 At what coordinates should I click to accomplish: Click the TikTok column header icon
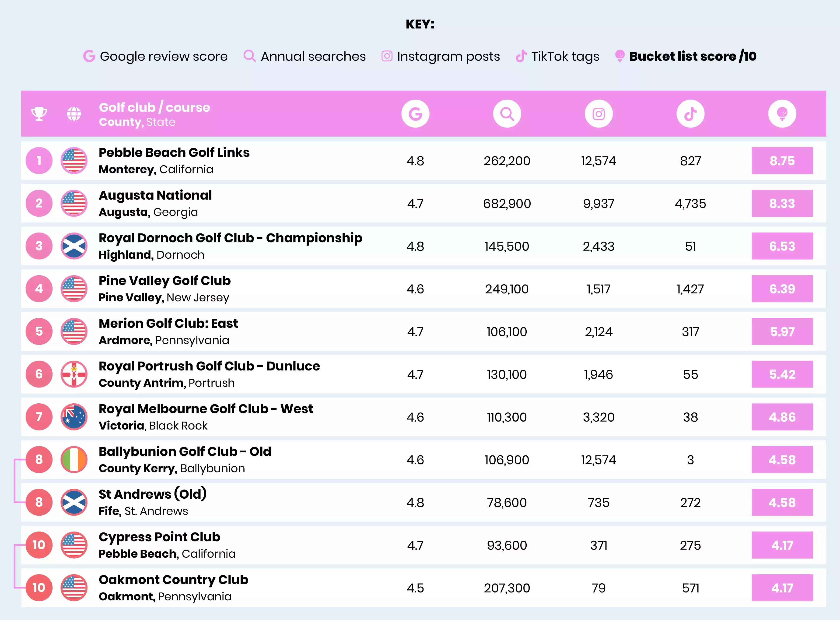pos(690,114)
